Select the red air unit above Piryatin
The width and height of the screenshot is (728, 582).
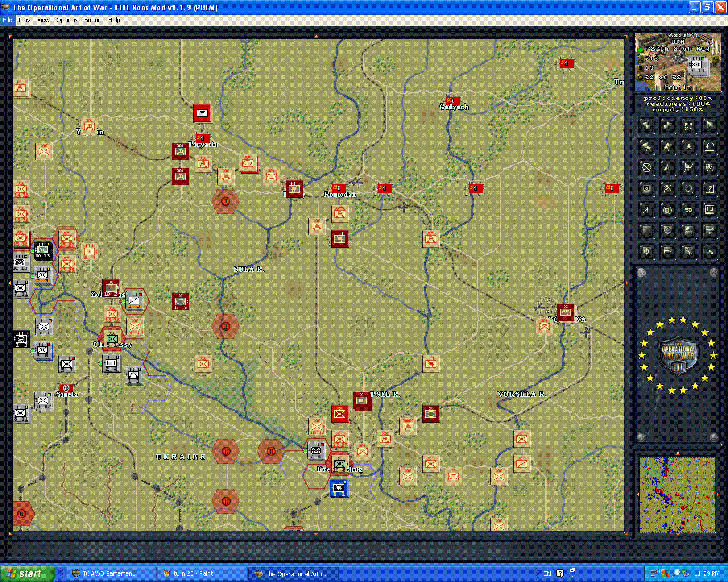click(x=202, y=113)
